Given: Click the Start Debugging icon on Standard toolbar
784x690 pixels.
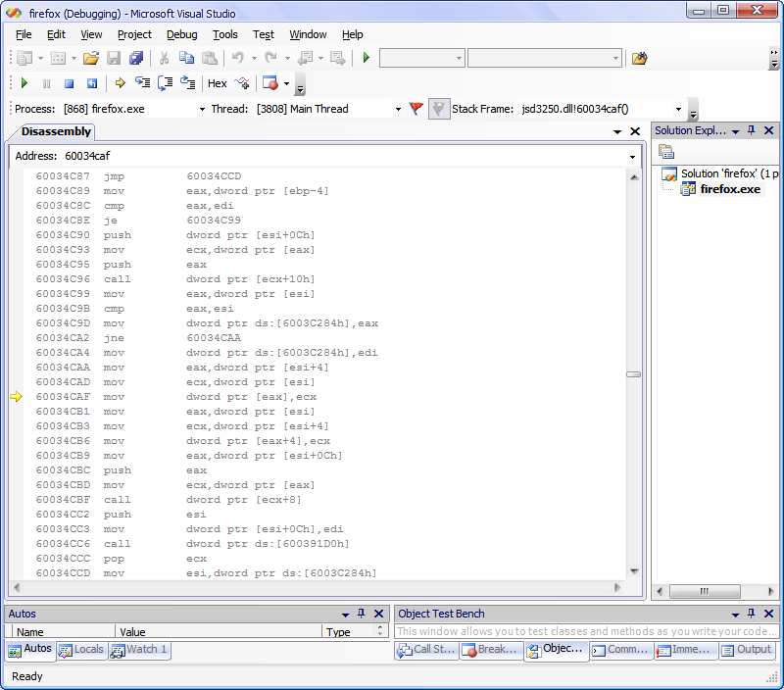Looking at the screenshot, I should click(x=367, y=58).
